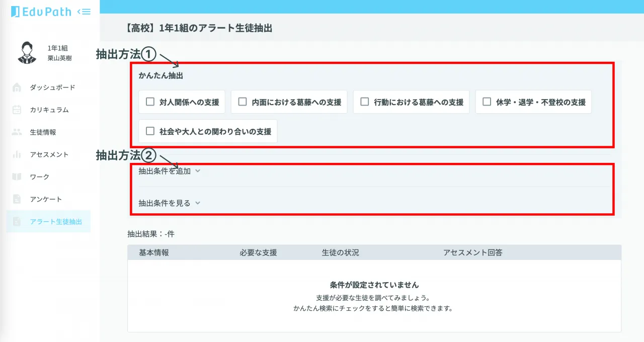This screenshot has width=644, height=342.
Task: Click the ワーク book icon
Action: click(17, 177)
